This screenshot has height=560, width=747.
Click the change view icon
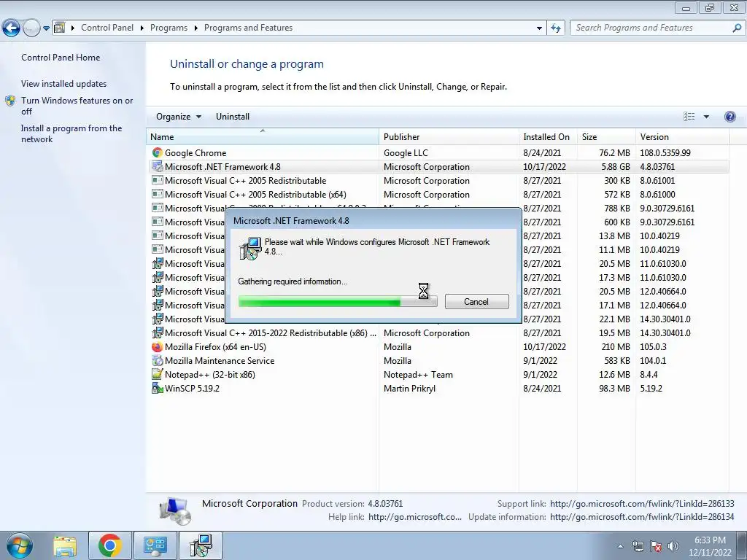click(x=689, y=117)
